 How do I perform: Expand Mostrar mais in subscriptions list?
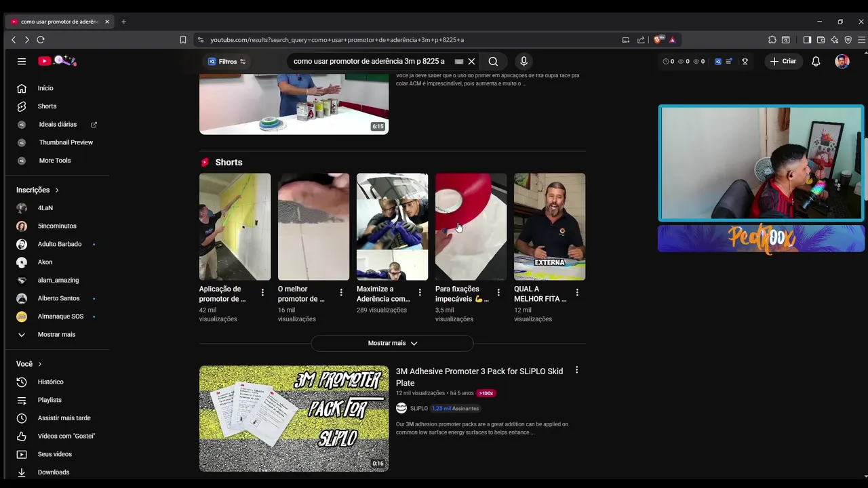58,335
